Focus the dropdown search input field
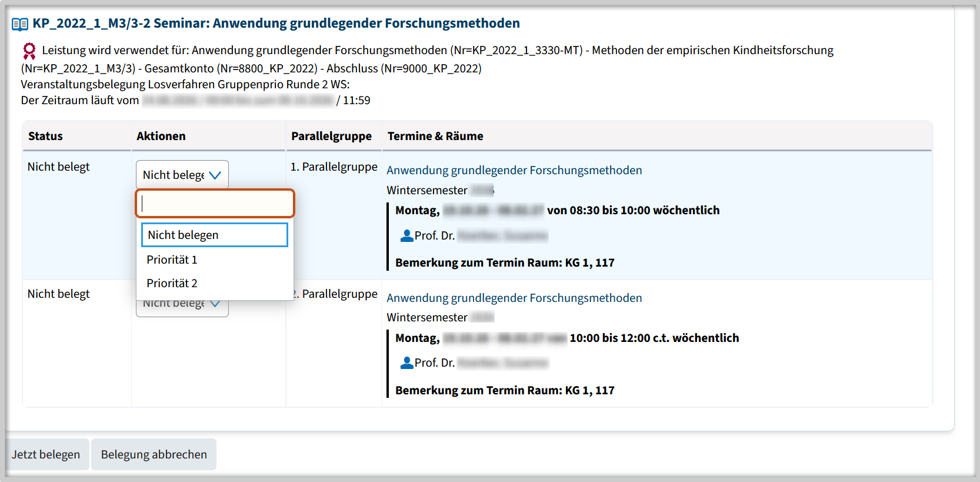This screenshot has height=482, width=980. point(215,204)
